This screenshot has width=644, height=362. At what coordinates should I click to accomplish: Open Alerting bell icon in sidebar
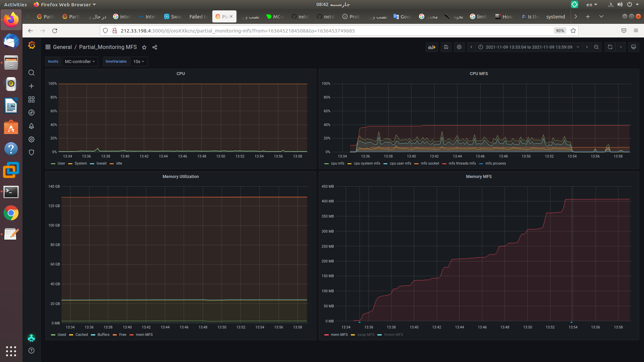pos(31,126)
